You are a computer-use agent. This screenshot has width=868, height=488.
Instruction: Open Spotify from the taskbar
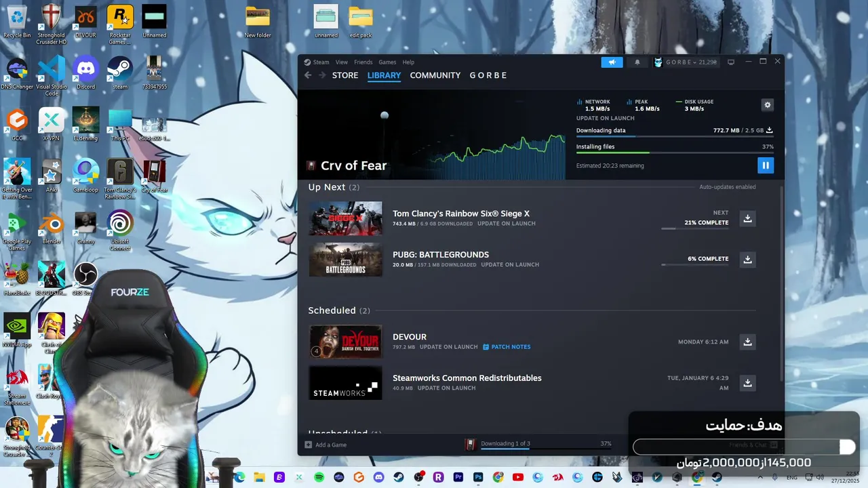[319, 478]
